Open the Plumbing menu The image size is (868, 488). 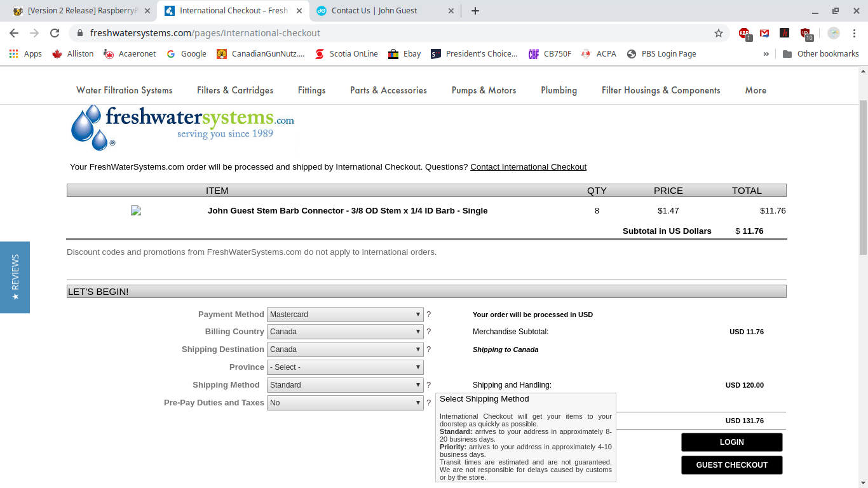pos(559,90)
